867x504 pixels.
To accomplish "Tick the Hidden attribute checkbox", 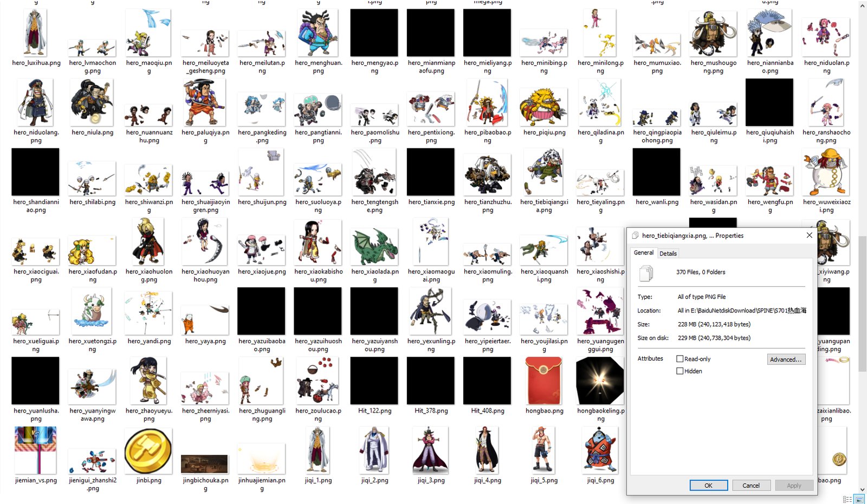I will click(x=680, y=371).
